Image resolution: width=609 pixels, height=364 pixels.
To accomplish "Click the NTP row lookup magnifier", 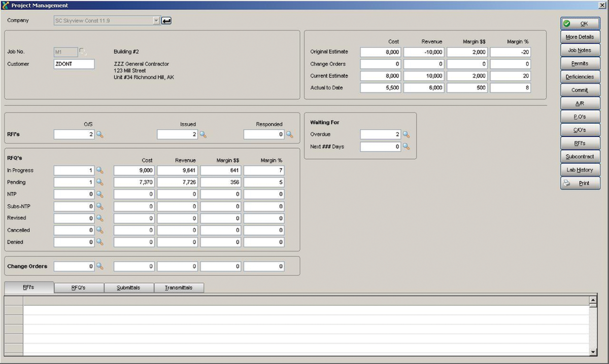I will coord(100,194).
